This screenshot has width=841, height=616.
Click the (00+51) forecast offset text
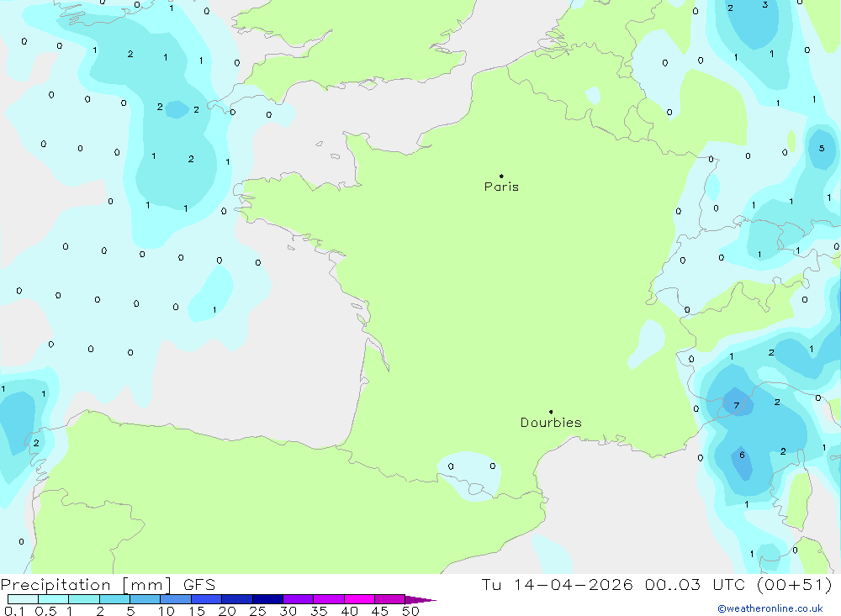tap(795, 584)
